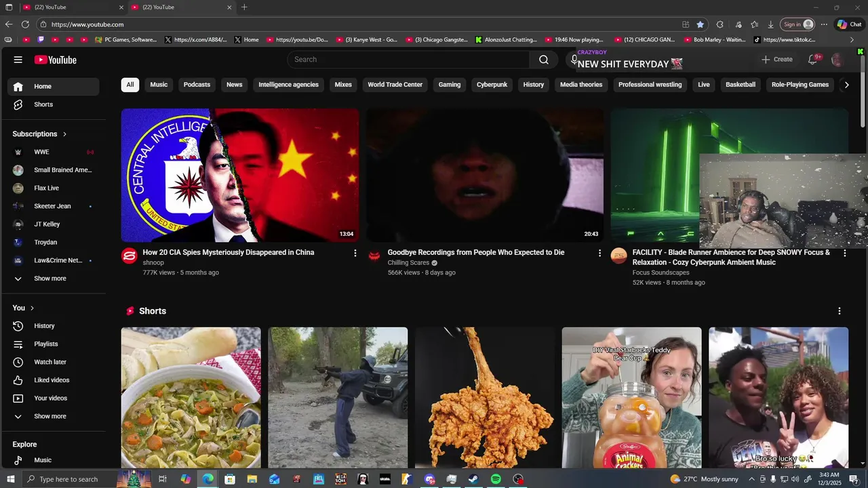Refresh the page in browser

coord(25,24)
